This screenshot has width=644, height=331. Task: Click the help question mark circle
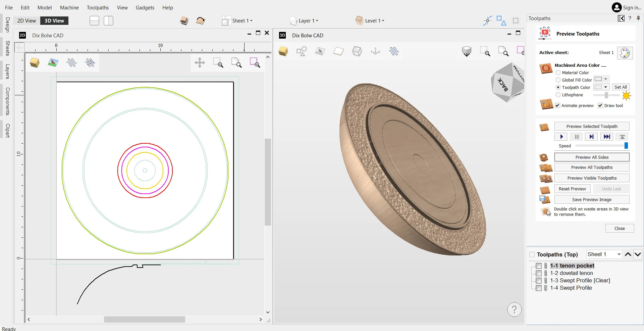point(514,310)
